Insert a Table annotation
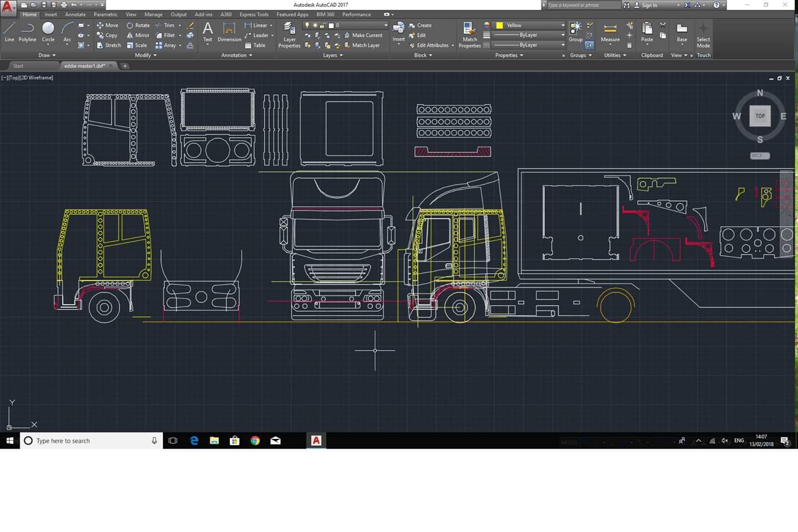 255,45
